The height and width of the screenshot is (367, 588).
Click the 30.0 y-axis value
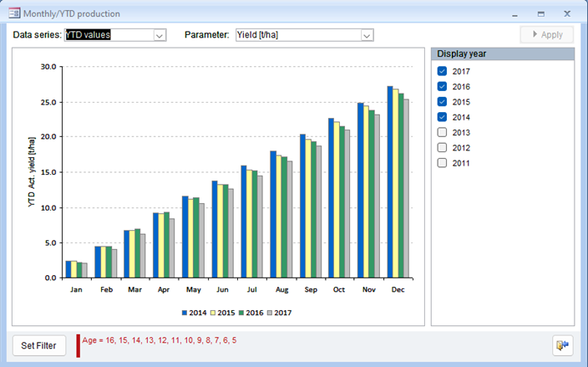click(x=48, y=67)
